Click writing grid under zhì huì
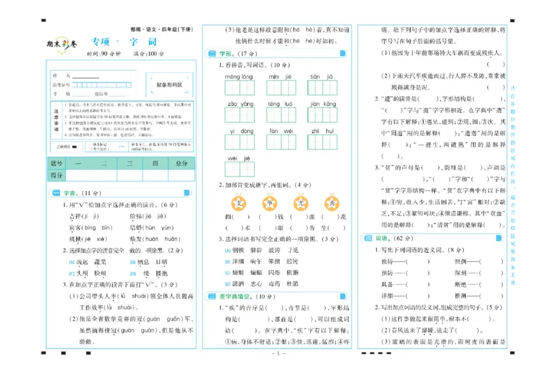Viewport: 554px width, 392px height. point(322,142)
